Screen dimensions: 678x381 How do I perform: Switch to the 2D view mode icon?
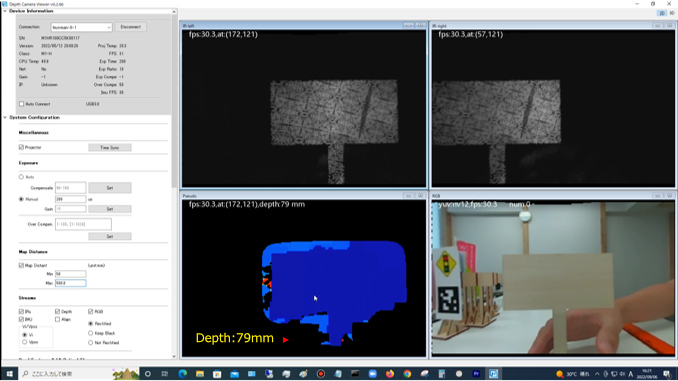pos(662,13)
